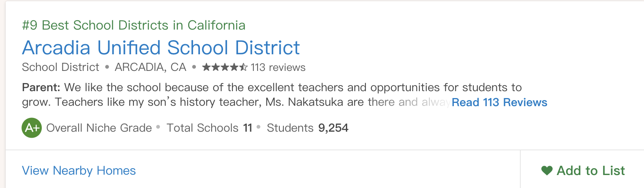Screen dimensions: 644x188
Task: Open Read 113 Reviews link
Action: [499, 103]
